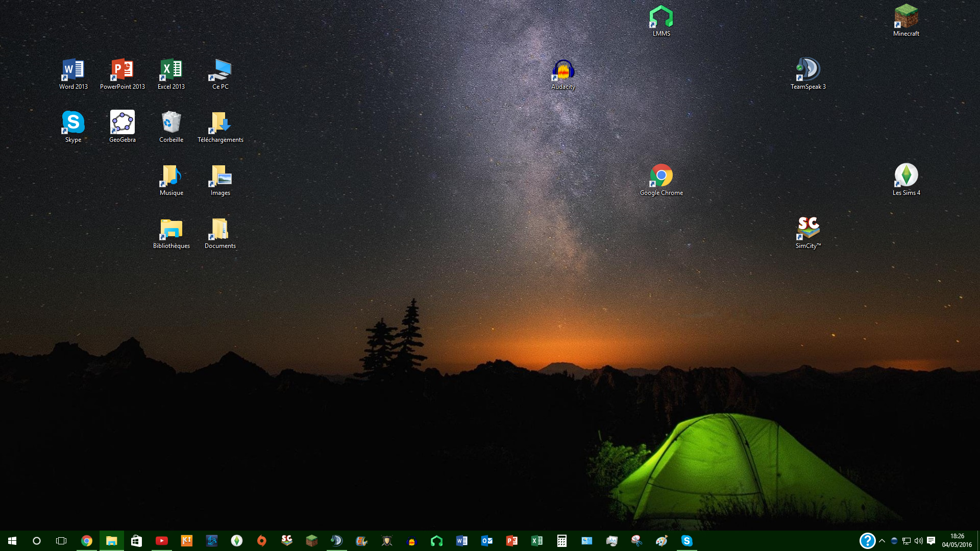Select the TeamSpeak 3 desktop icon

click(x=808, y=71)
